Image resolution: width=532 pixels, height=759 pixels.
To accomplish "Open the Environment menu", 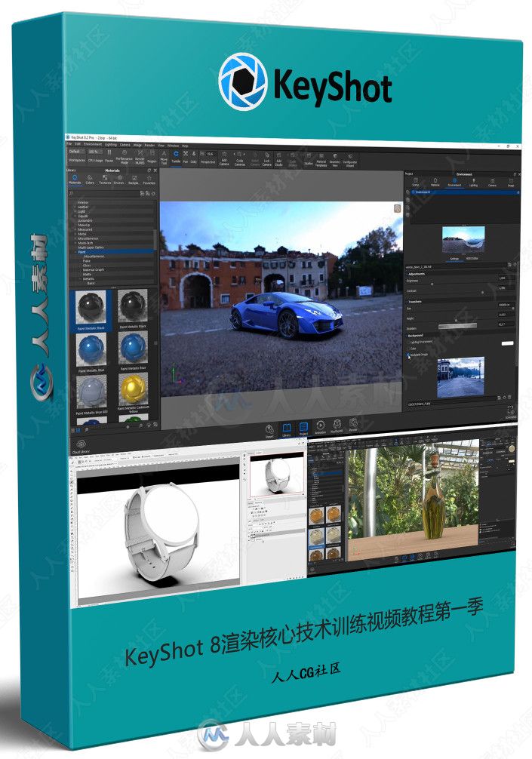I will pos(93,144).
